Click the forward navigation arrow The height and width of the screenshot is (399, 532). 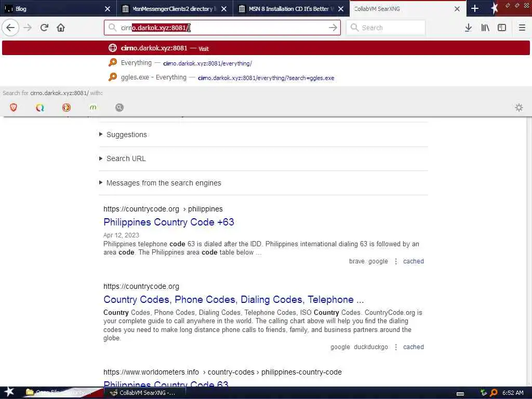[28, 28]
